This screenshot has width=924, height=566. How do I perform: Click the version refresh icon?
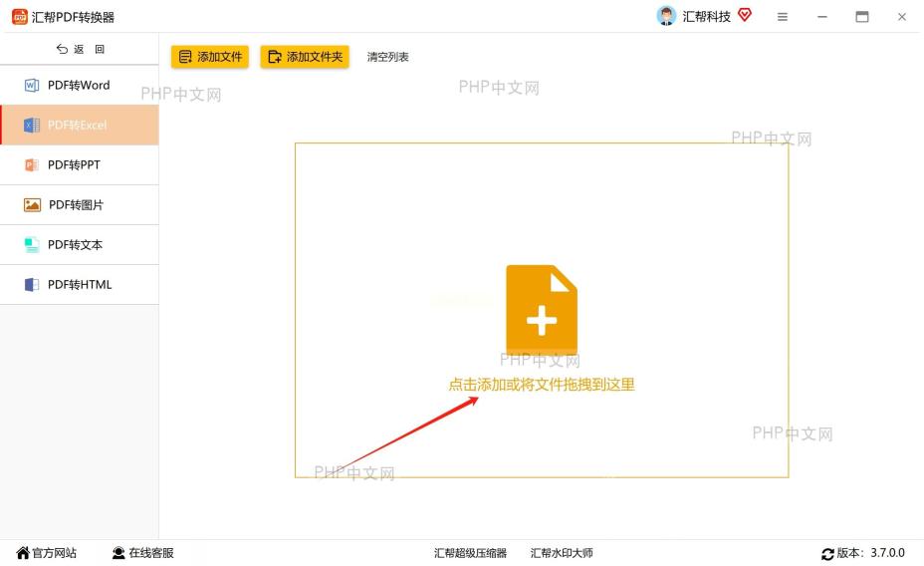pyautogui.click(x=827, y=554)
